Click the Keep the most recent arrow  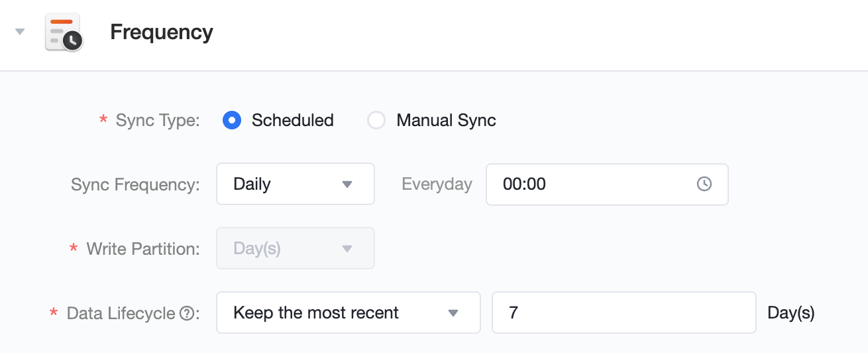pyautogui.click(x=453, y=313)
